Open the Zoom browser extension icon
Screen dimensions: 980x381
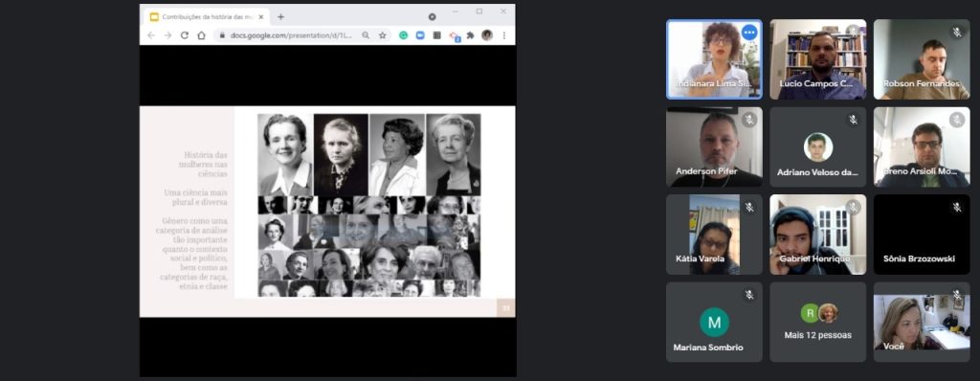click(x=420, y=35)
